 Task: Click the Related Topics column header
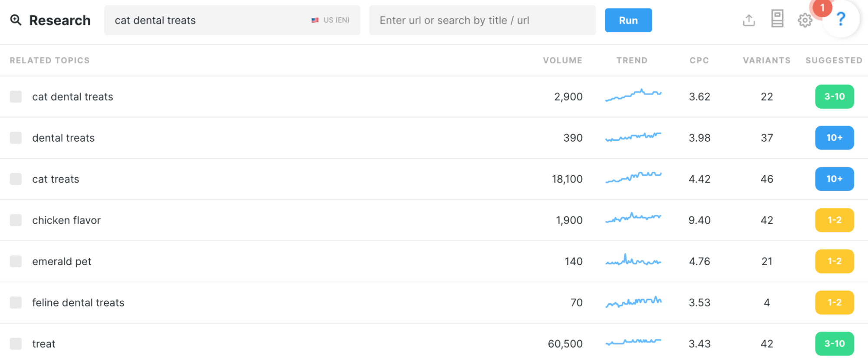click(x=50, y=60)
